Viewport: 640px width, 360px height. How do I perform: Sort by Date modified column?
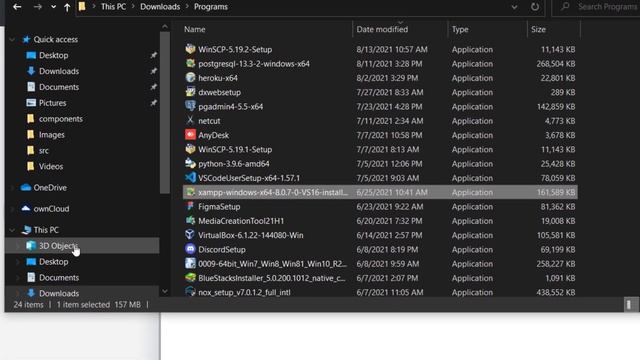(382, 29)
